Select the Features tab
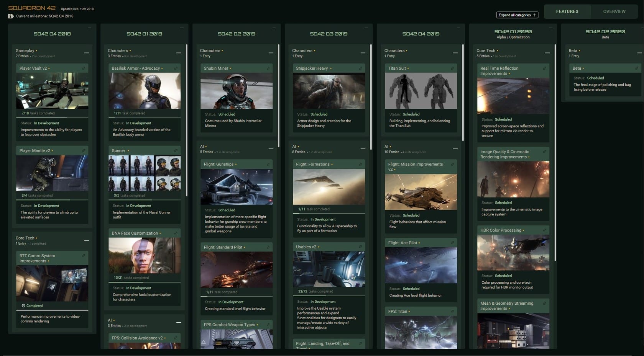Viewport: 644px width, 356px height. coord(567,11)
